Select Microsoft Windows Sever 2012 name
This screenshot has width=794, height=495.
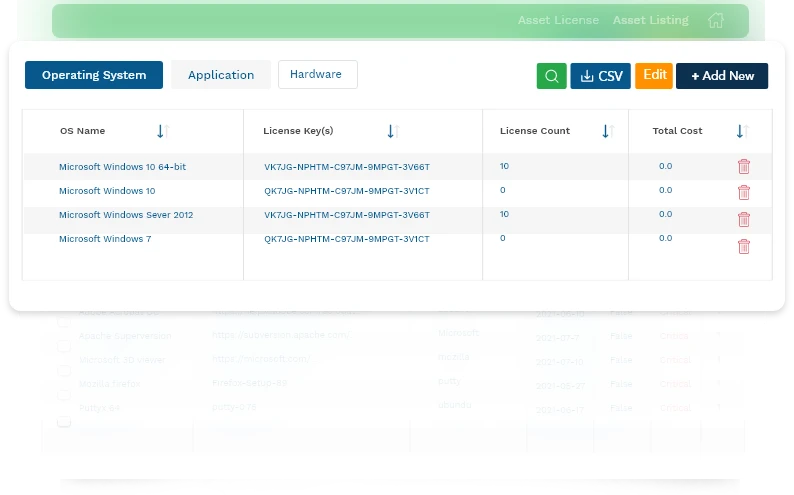(x=126, y=215)
